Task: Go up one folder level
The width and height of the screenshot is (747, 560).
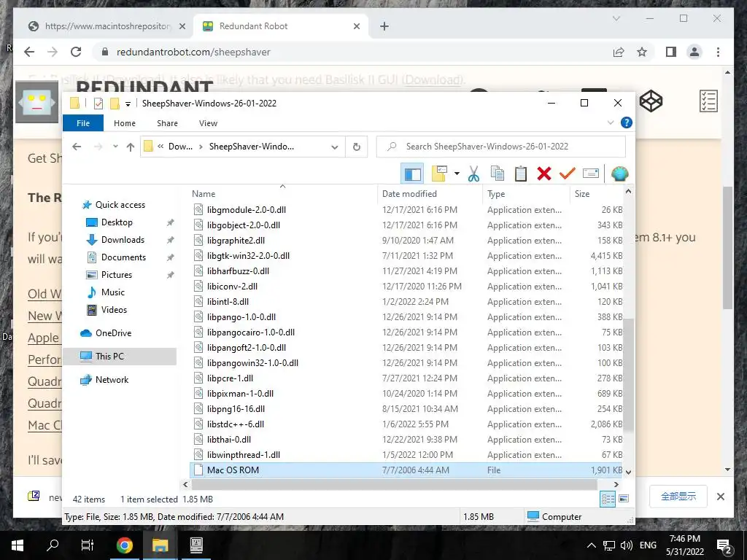Action: [x=131, y=147]
